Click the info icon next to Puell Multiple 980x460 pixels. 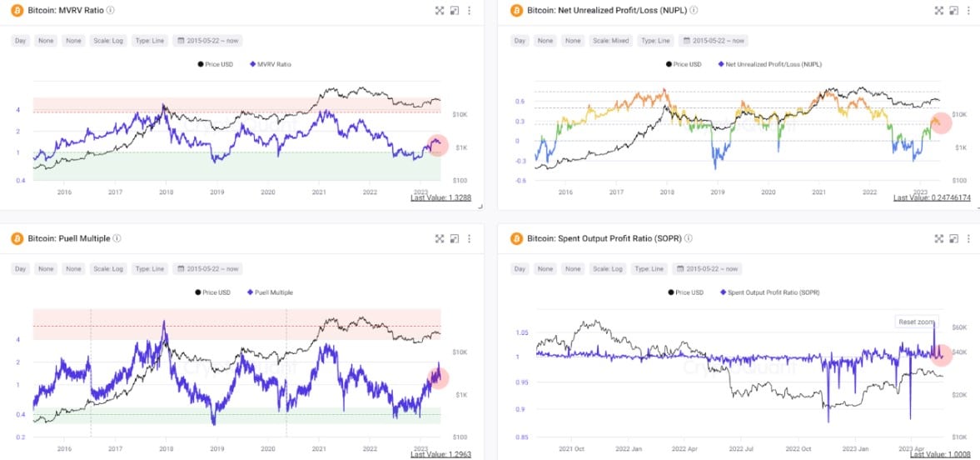(x=117, y=239)
